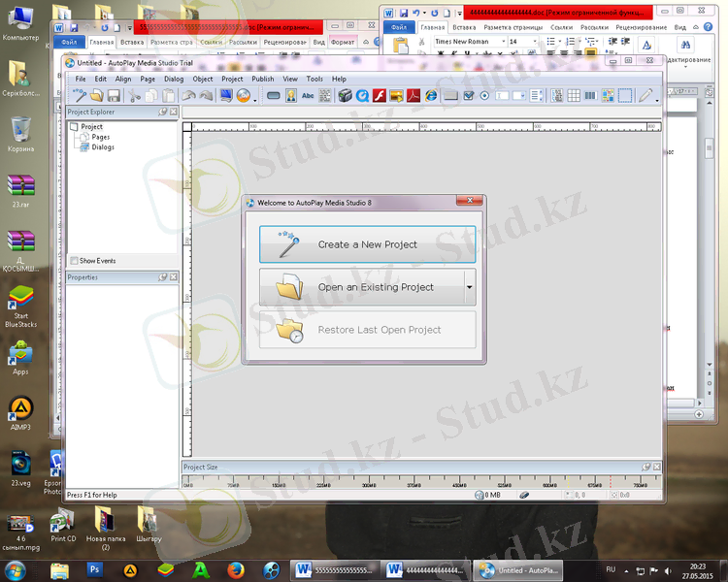Click the Video object toolbar icon
Screen dimensions: 728x582
(x=344, y=96)
